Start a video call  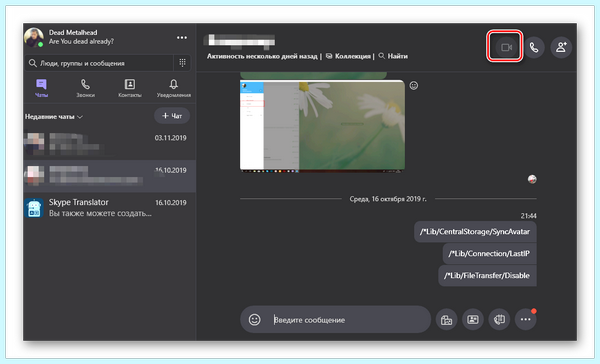[506, 47]
